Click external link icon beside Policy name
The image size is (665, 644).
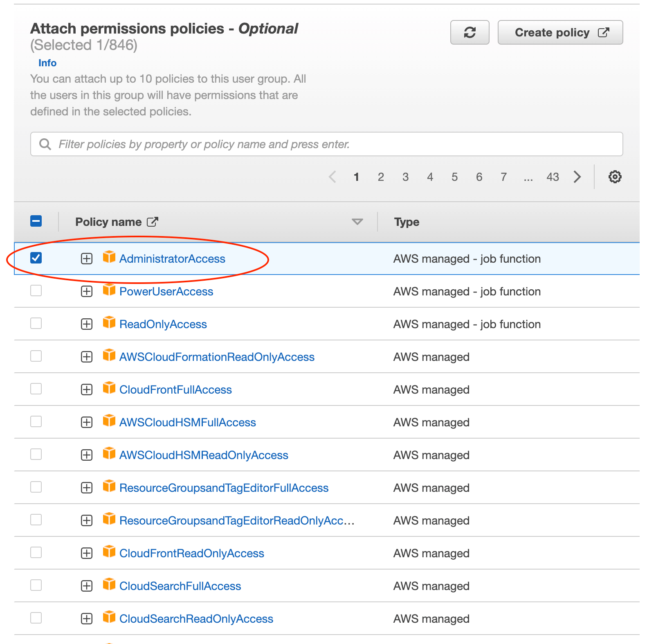click(x=153, y=222)
